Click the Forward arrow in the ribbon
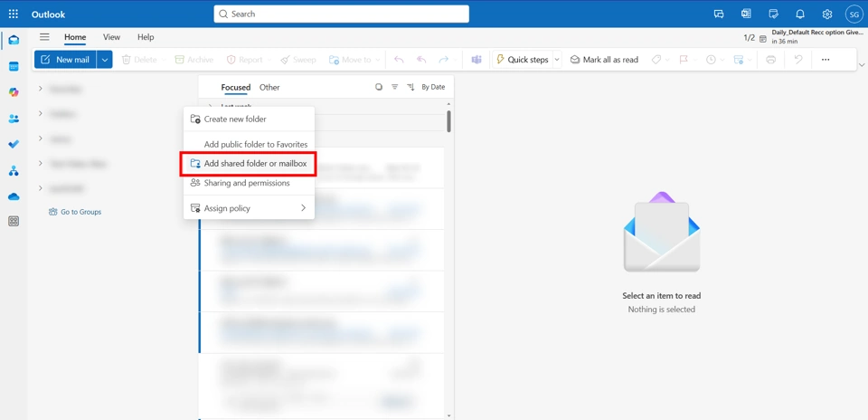 pyautogui.click(x=443, y=59)
